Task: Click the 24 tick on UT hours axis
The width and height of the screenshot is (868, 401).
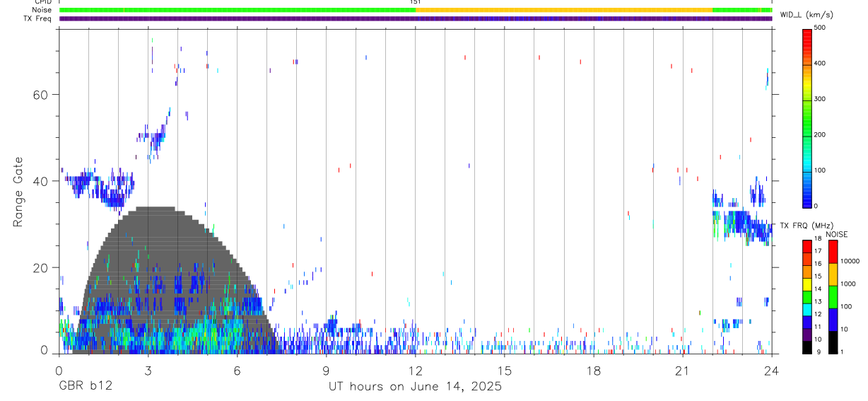Action: tap(772, 369)
